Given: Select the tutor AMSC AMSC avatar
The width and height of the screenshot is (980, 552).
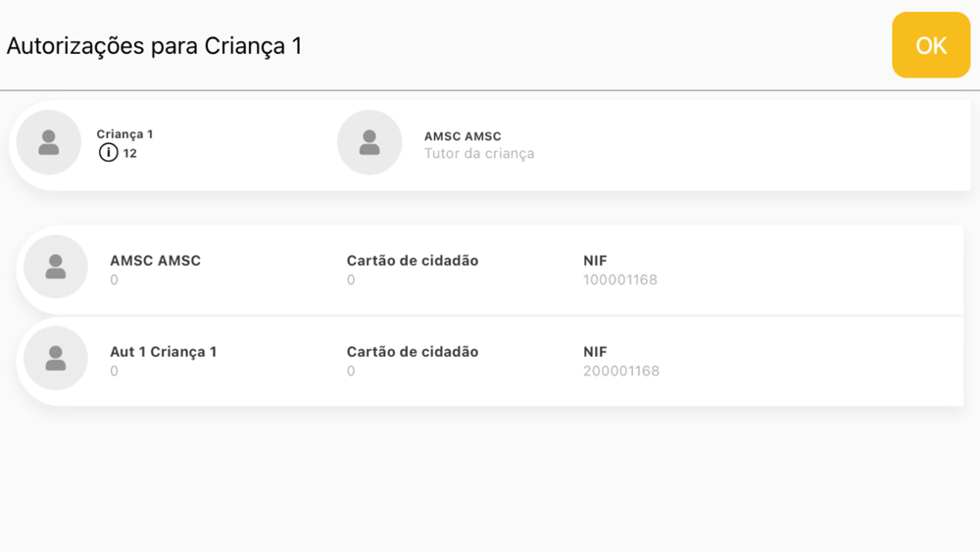Looking at the screenshot, I should [x=369, y=142].
